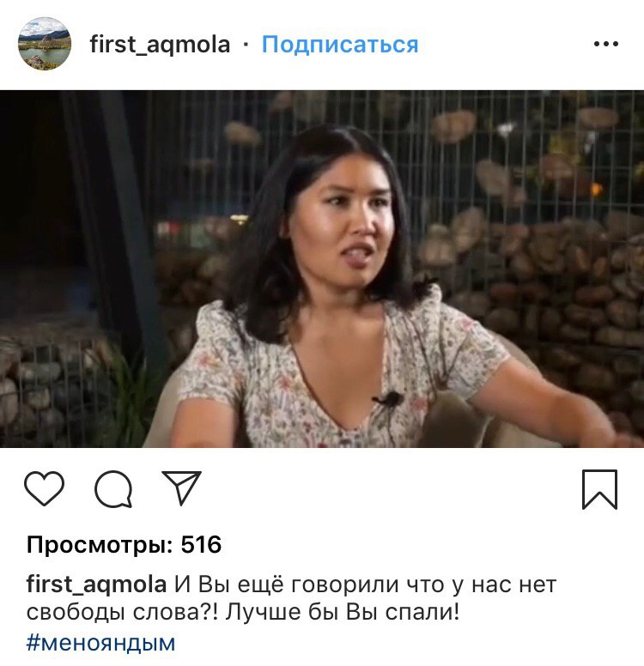
Task: Open the first_aqmola round profile avatar
Action: 45,44
